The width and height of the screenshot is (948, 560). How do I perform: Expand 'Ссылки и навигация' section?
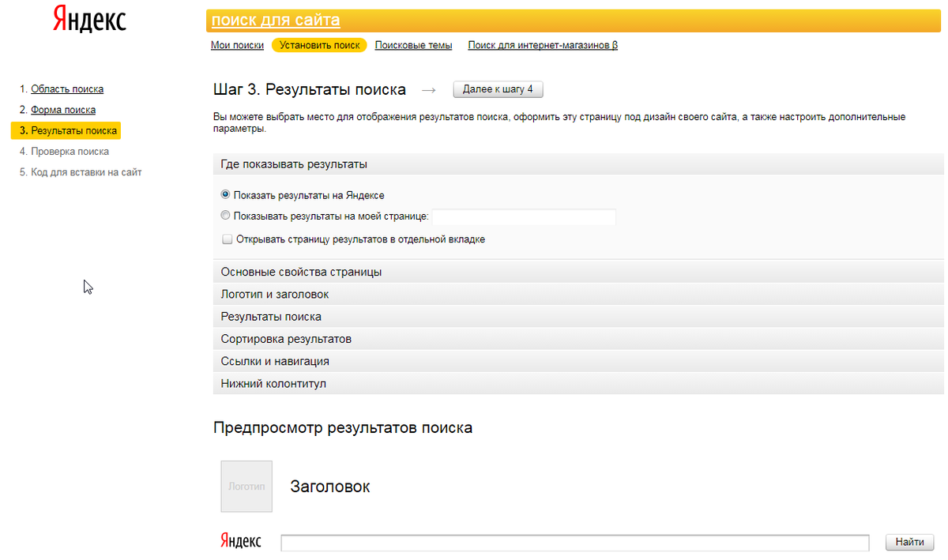(578, 361)
